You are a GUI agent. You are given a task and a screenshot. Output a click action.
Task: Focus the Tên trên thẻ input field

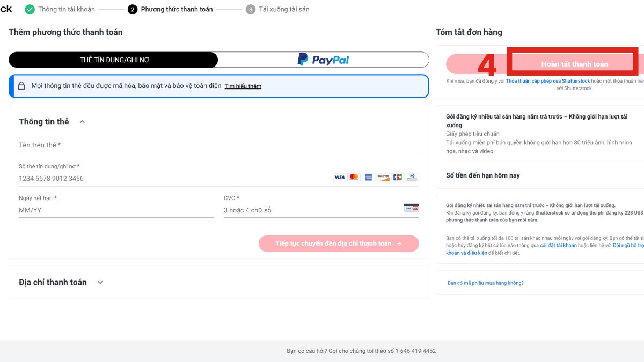click(218, 145)
